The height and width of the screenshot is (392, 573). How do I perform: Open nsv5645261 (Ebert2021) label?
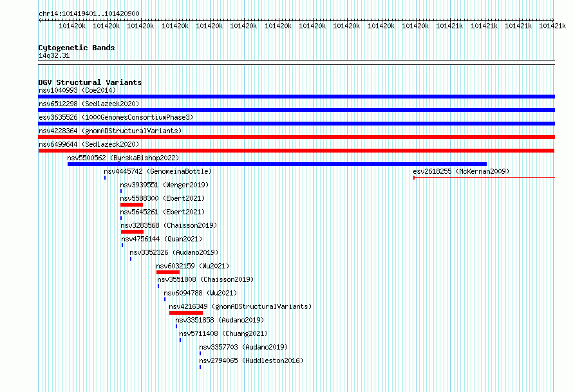click(x=163, y=212)
